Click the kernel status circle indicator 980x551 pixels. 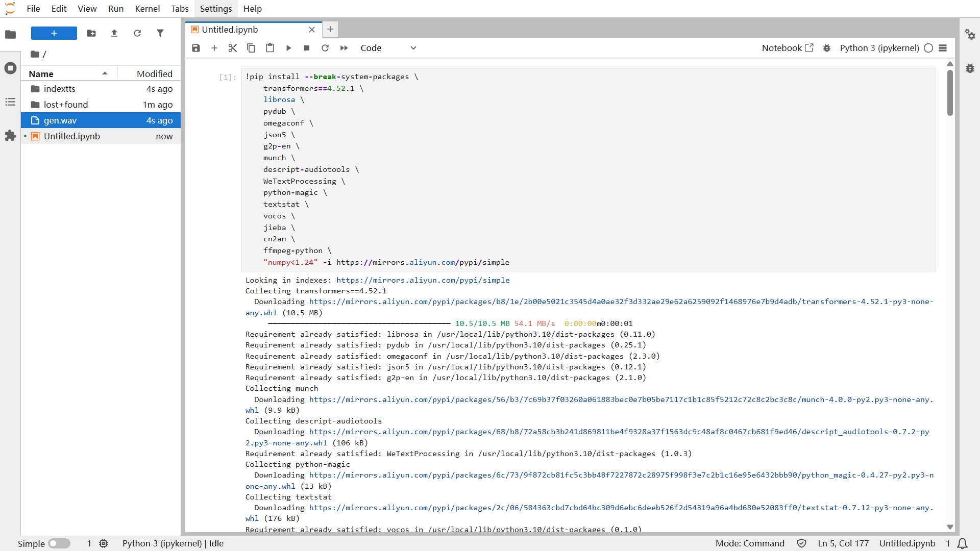(x=928, y=48)
